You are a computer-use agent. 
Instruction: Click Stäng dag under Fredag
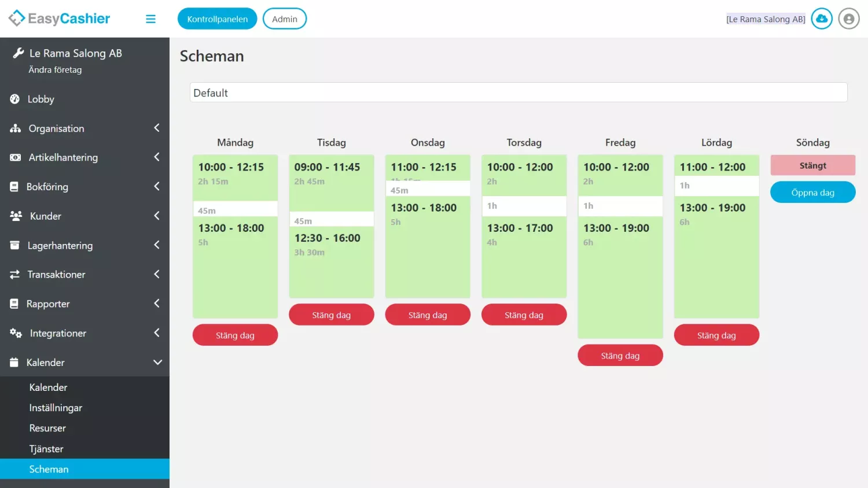pos(620,356)
